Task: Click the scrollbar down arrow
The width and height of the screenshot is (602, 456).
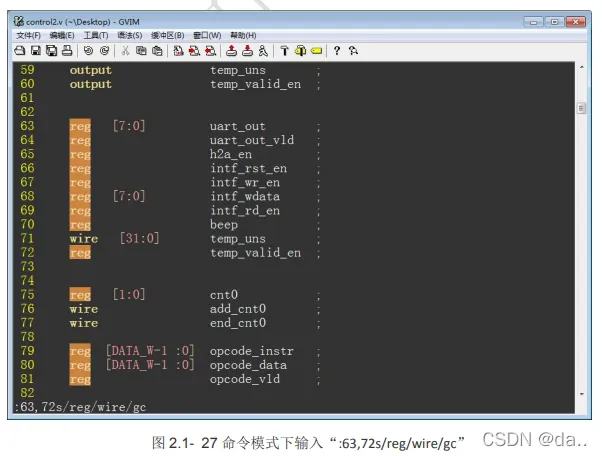Action: [582, 394]
